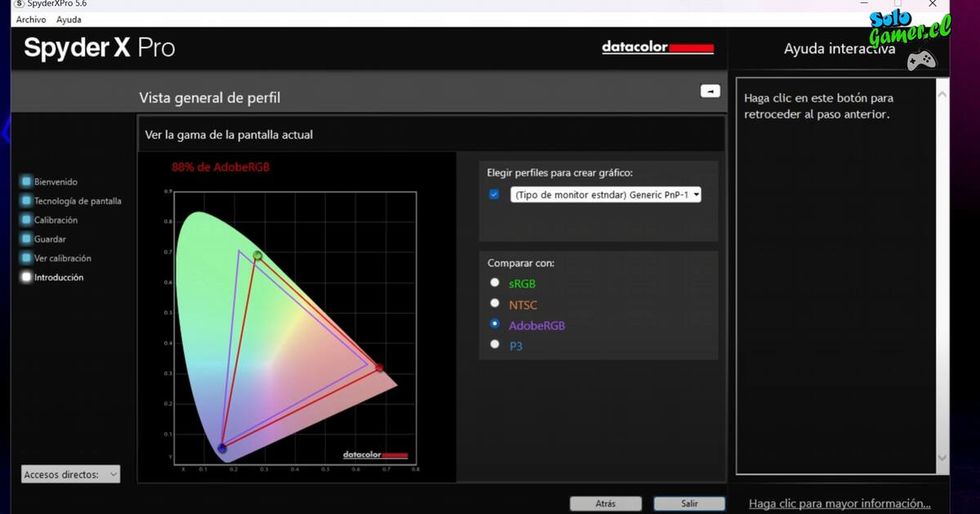Click the SpyderXPro app icon in title bar
The width and height of the screenshot is (980, 514).
(x=20, y=4)
